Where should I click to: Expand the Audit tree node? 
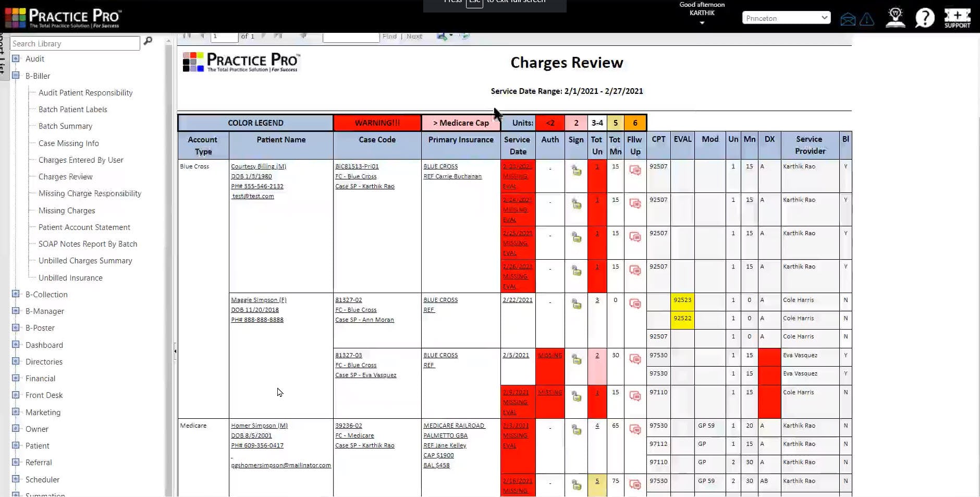[x=16, y=58]
